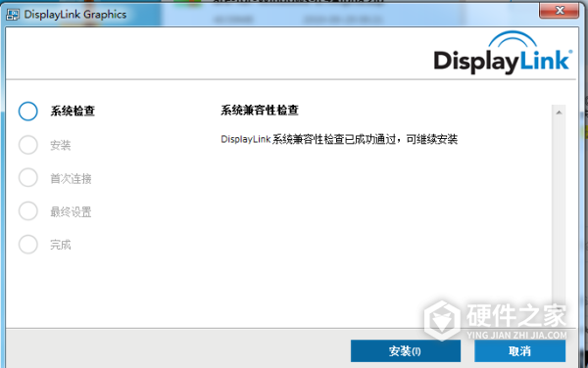Click the scrollbar up arrow
Viewport: 588px width, 368px height.
(559, 113)
